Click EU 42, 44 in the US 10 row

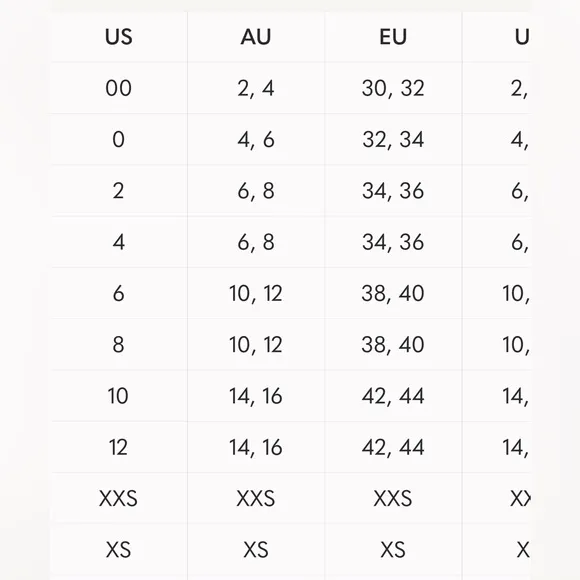393,396
